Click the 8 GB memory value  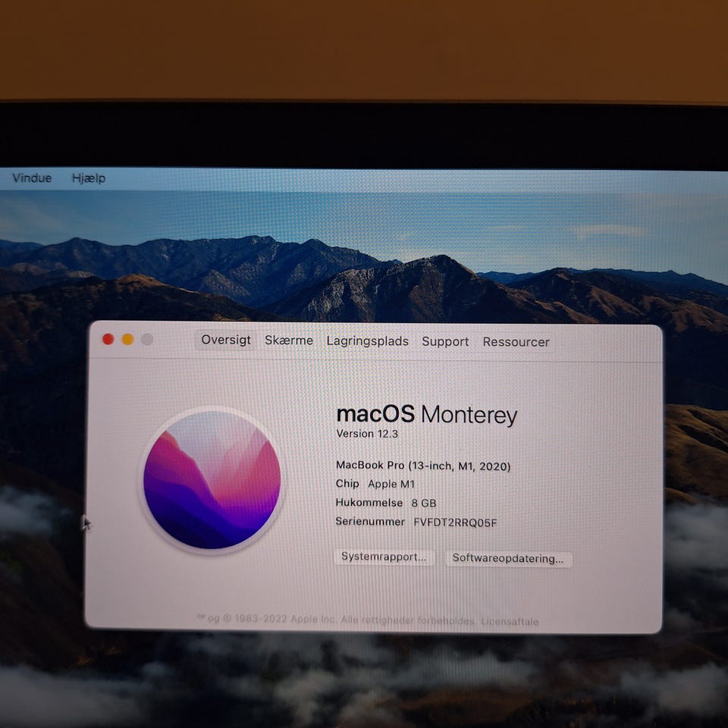(x=423, y=504)
